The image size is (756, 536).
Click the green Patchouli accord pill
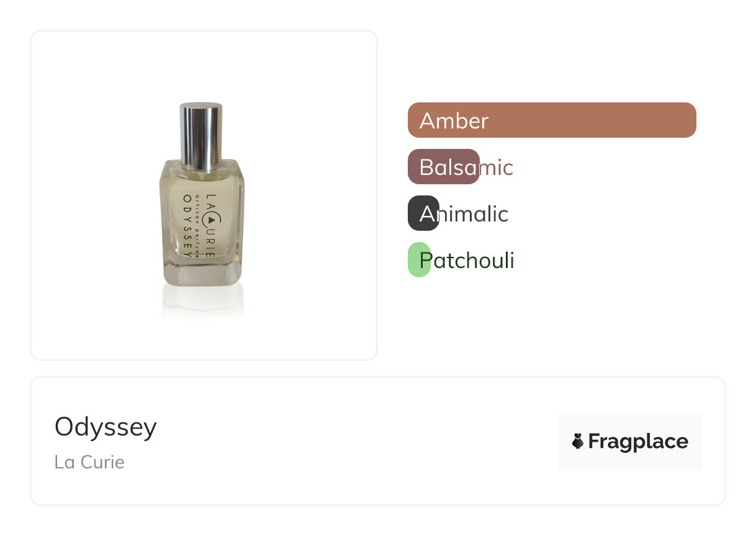(418, 260)
